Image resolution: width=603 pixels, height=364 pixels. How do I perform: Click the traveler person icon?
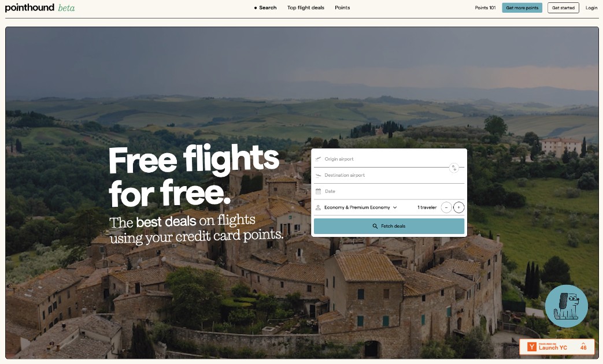318,207
